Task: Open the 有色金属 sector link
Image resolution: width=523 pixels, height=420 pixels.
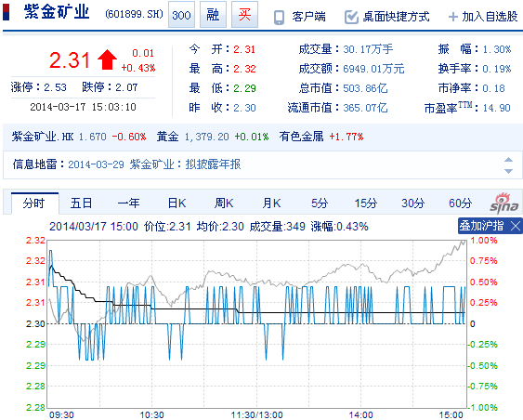Action: pos(301,137)
